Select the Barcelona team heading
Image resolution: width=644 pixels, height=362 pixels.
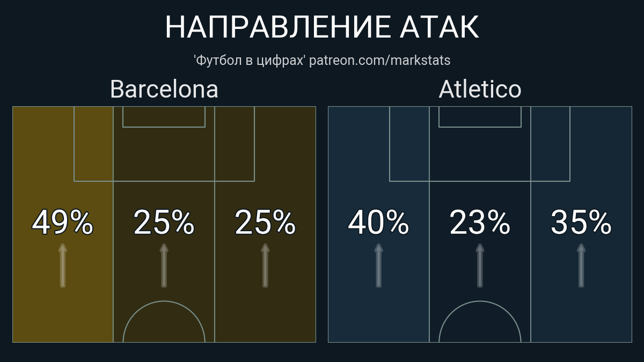point(164,89)
